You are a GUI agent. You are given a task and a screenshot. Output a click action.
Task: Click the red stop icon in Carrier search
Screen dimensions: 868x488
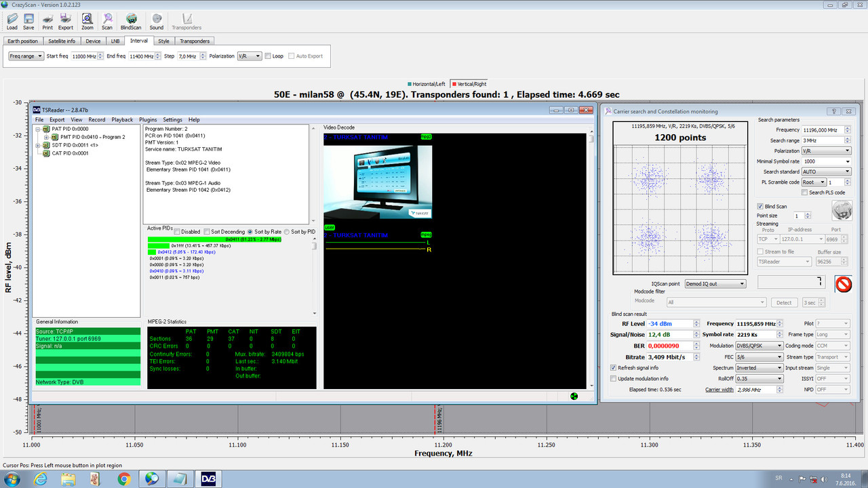click(843, 283)
